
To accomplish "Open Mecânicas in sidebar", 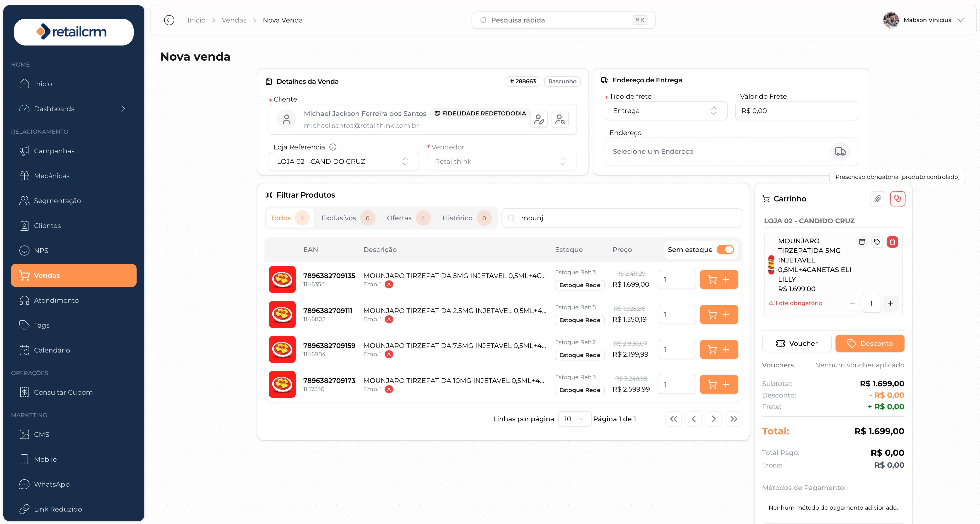I will pos(74,176).
